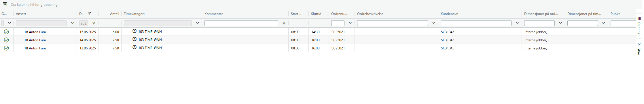Image resolution: width=644 pixels, height=104 pixels.
Task: Click the Kommentar filter text field
Action: tap(241, 23)
